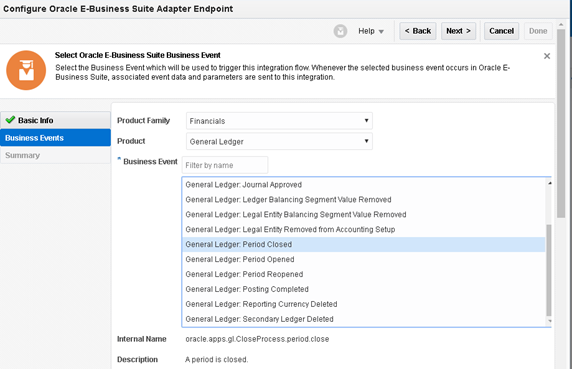Viewport: 572px width, 369px height.
Task: Click the round user icon beside Help
Action: pyautogui.click(x=340, y=31)
